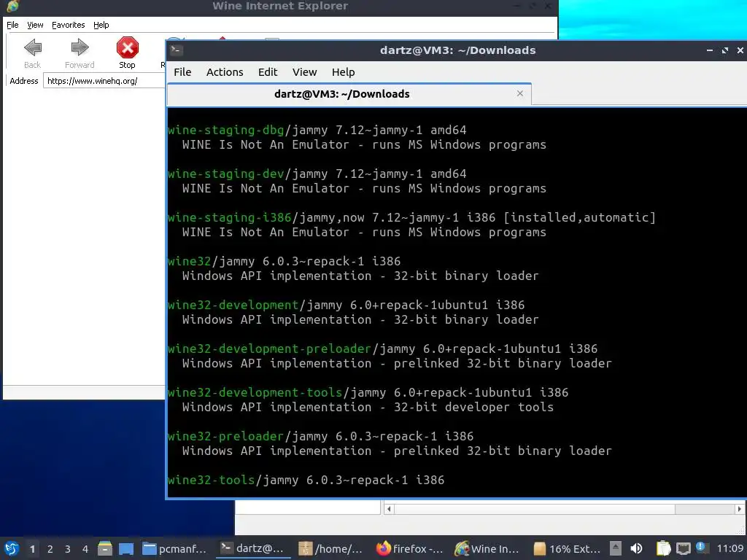Screen dimensions: 747x560
Task: Open the terminal Edit menu
Action: [268, 72]
